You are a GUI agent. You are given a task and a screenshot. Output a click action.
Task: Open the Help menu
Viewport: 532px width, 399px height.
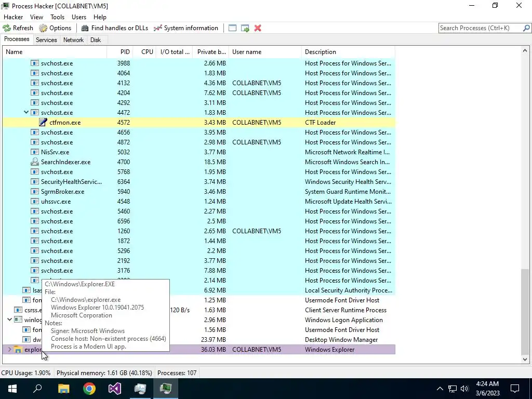coord(100,17)
